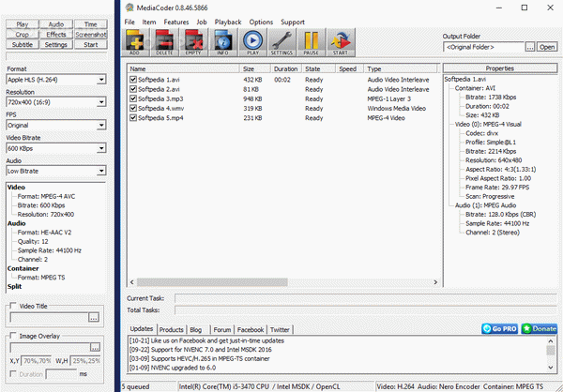Open the Audio quality dropdown
Screen dimensions: 563x392
[101, 171]
